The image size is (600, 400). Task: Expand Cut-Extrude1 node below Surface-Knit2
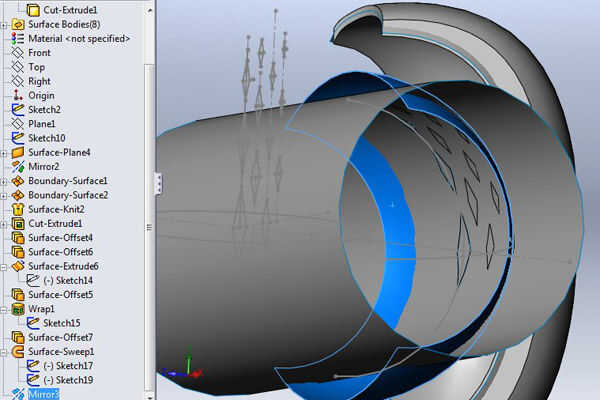click(4, 224)
